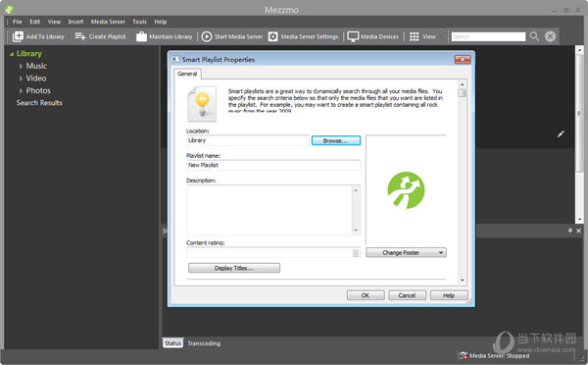Image resolution: width=588 pixels, height=365 pixels.
Task: Click the Add To Library icon
Action: [x=18, y=36]
